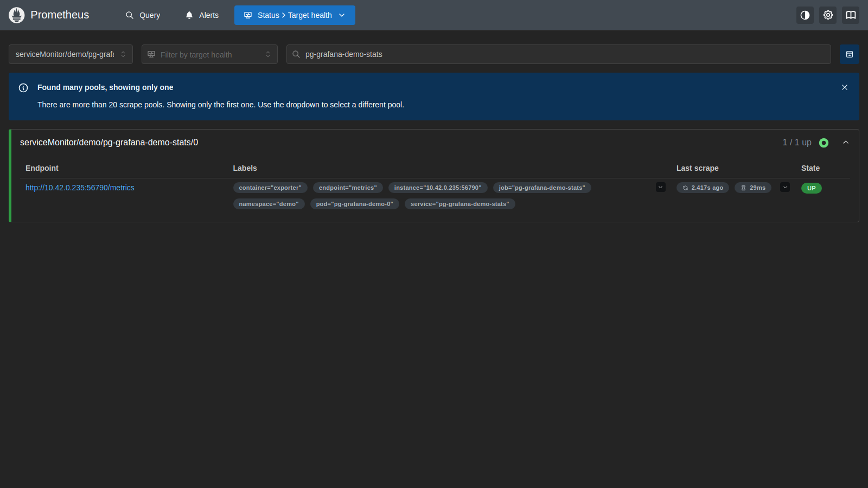
Task: Click the Prometheus title text
Action: (x=60, y=15)
